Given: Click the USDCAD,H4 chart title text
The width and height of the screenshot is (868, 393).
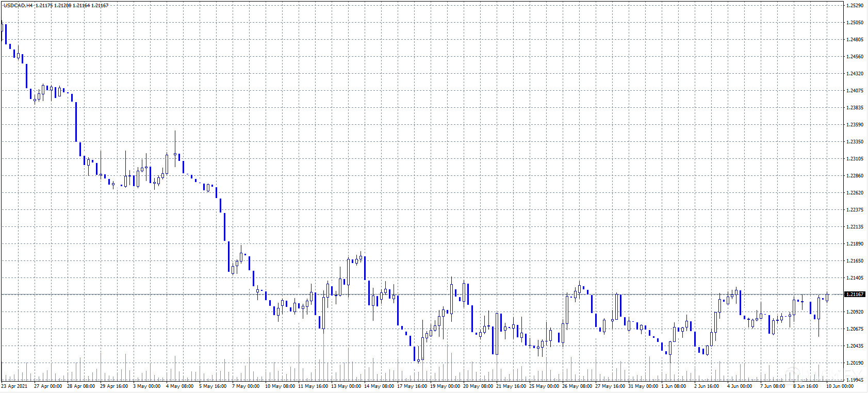Looking at the screenshot, I should tap(18, 6).
